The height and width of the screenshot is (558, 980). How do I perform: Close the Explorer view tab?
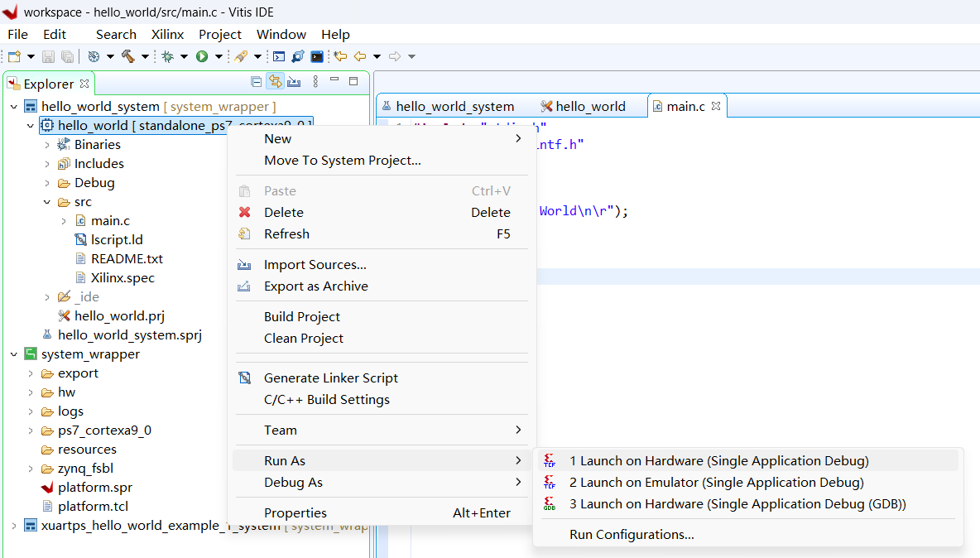click(x=84, y=83)
